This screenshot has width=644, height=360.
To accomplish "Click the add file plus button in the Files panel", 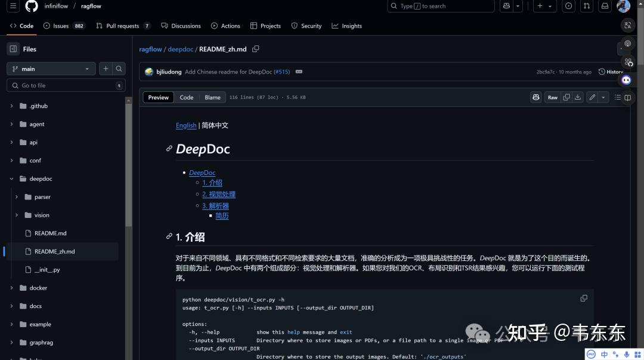I will (106, 69).
